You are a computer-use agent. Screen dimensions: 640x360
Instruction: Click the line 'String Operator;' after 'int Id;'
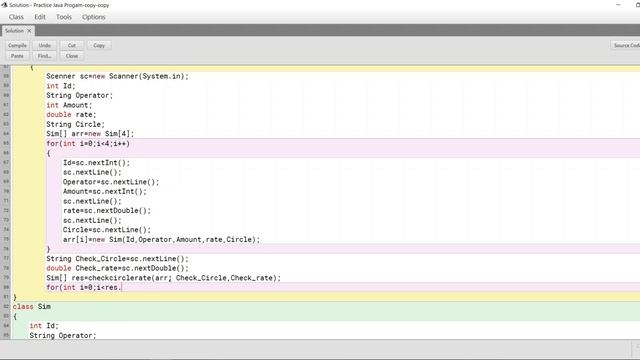(x=80, y=96)
